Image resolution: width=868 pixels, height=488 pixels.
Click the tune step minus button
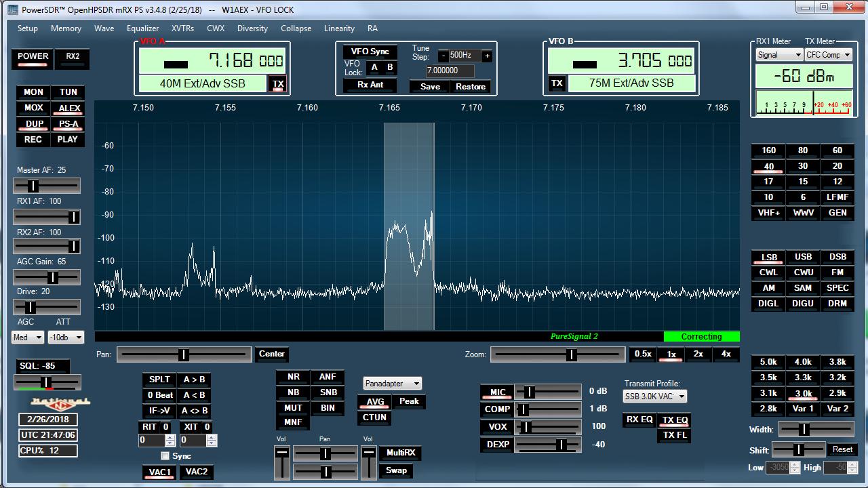(x=443, y=56)
